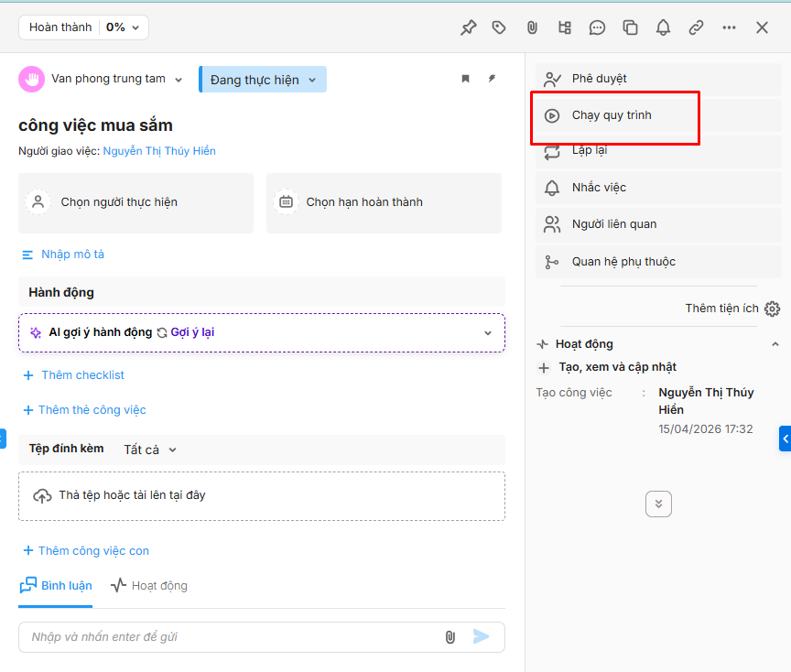Switch to the Hoạt động tab
Image resolution: width=791 pixels, height=672 pixels.
(149, 586)
